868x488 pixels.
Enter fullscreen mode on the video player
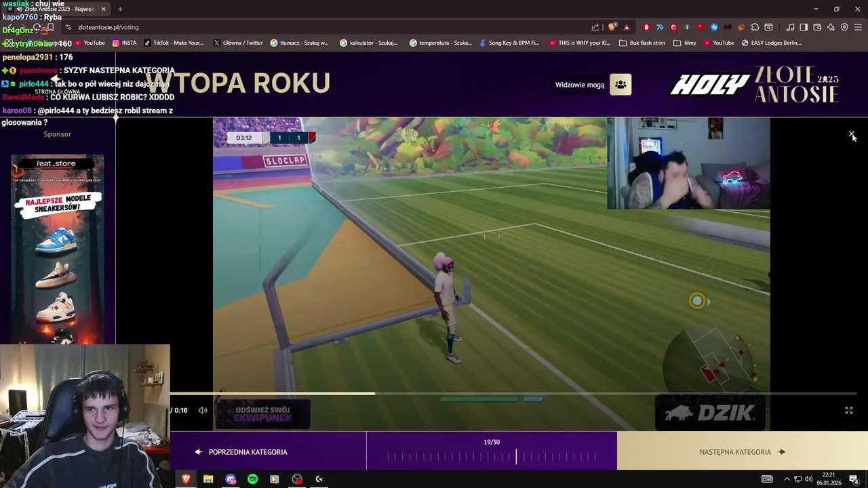tap(848, 410)
